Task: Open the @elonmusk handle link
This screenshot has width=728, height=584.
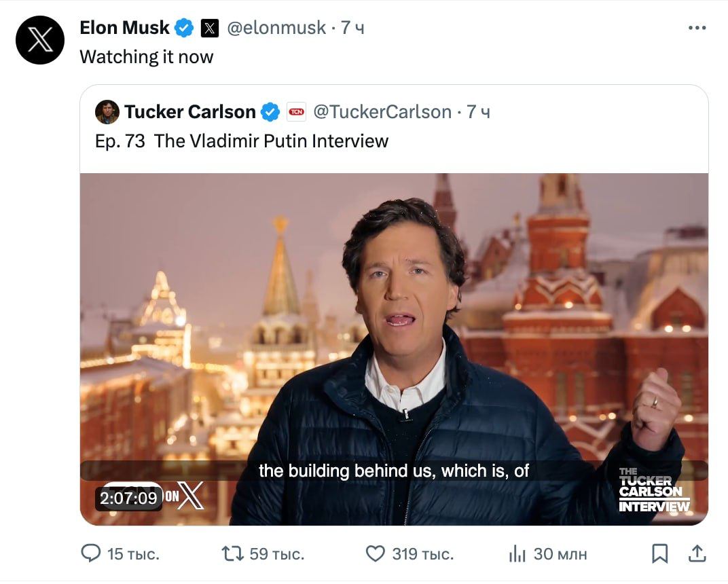Action: click(x=276, y=28)
